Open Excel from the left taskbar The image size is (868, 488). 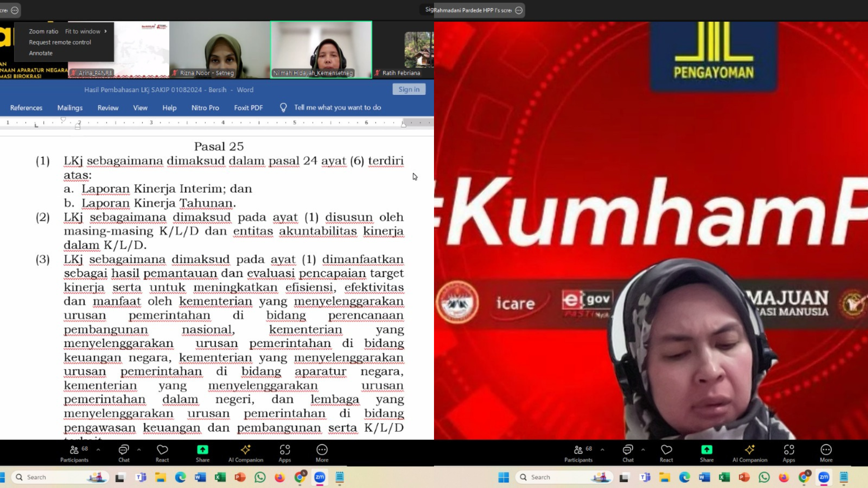[220, 477]
